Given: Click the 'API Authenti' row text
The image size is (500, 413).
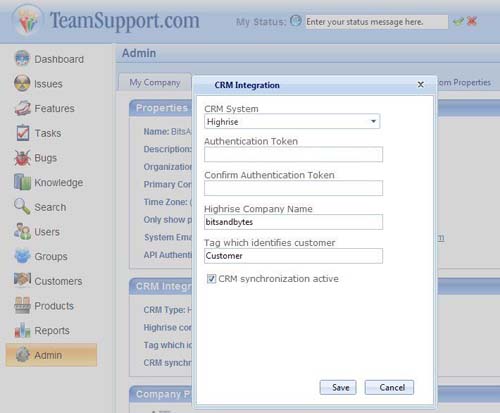Looking at the screenshot, I should click(168, 255).
